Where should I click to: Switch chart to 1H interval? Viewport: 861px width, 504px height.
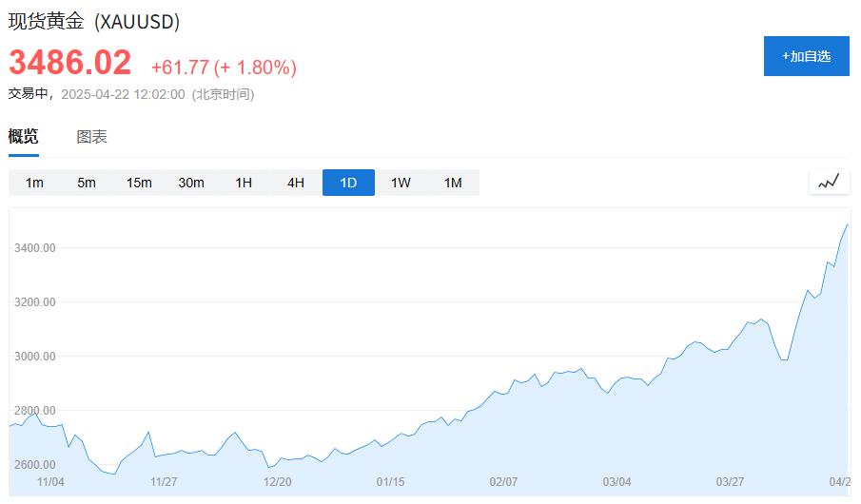click(x=244, y=183)
